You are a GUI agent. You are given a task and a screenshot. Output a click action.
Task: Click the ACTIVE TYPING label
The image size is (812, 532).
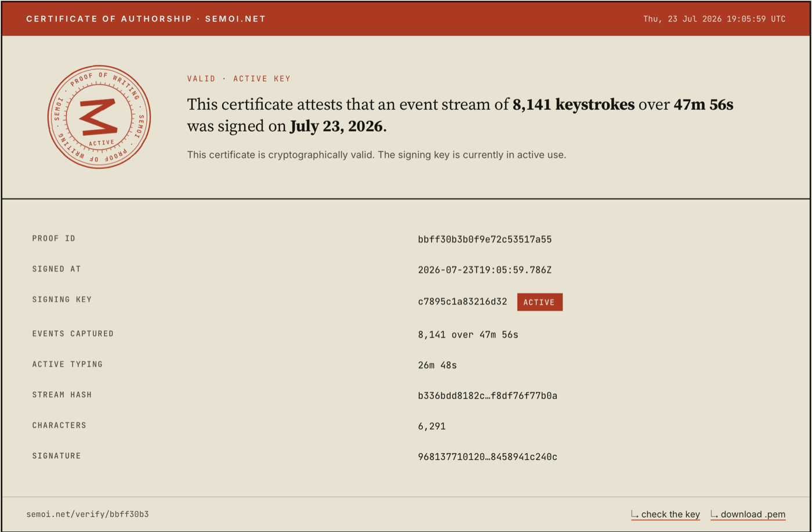67,364
